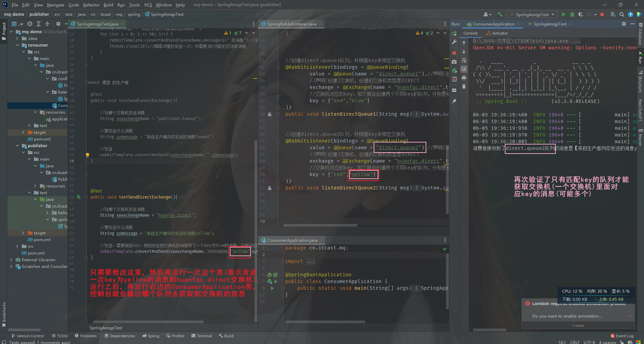Collapse the publisher module node
Viewport: 644px width, 344px height.
coord(17,146)
